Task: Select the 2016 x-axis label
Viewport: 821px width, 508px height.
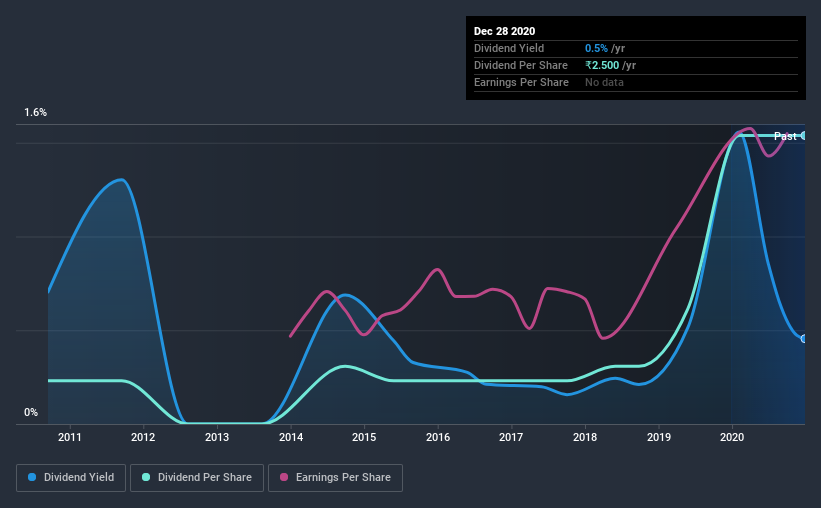Action: click(438, 437)
